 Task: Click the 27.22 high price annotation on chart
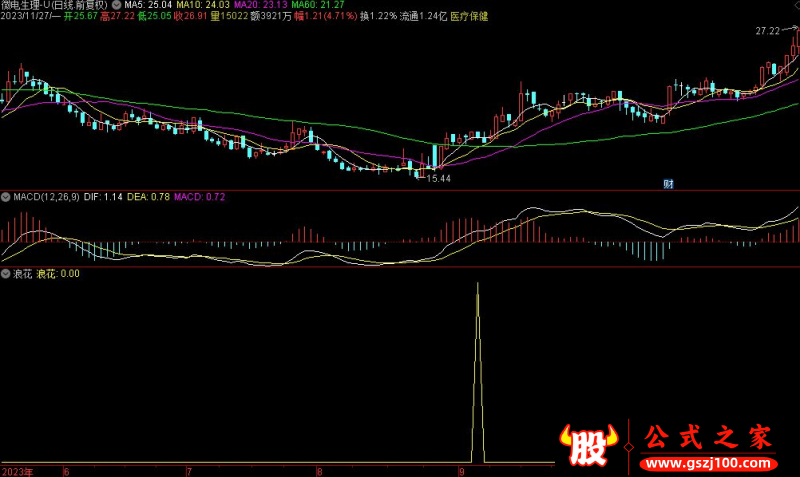(768, 31)
